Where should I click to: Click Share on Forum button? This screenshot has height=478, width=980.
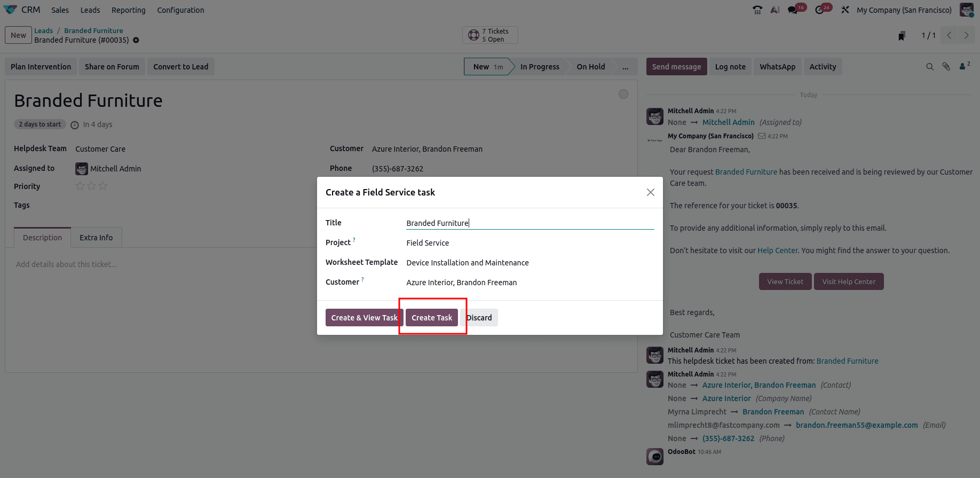(112, 67)
